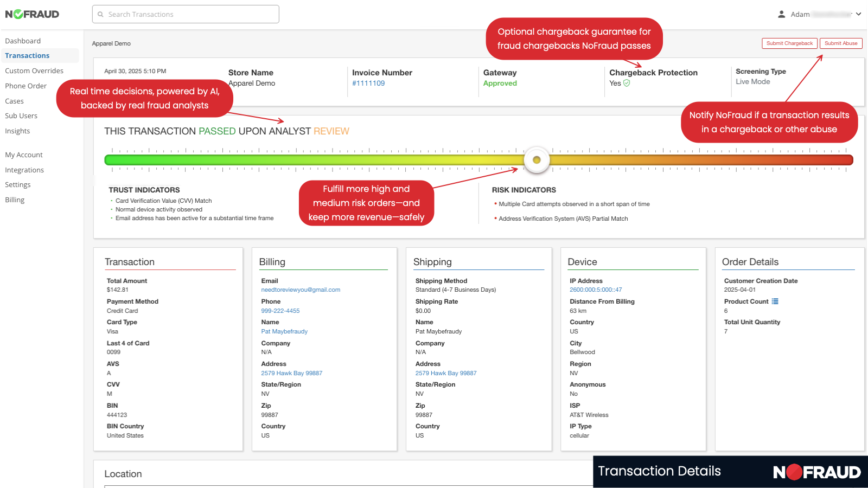This screenshot has width=868, height=488.
Task: Click the Submit Chargeback button
Action: (x=789, y=43)
